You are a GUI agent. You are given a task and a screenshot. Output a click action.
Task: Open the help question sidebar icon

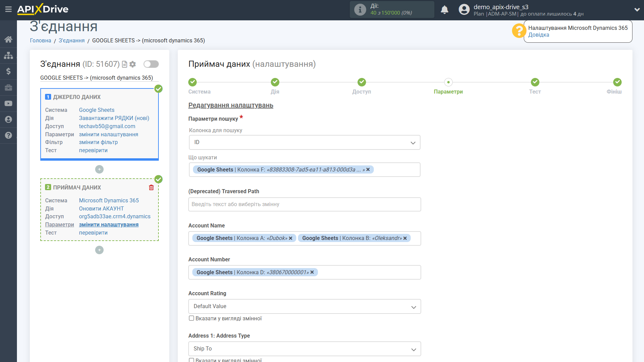click(x=8, y=135)
